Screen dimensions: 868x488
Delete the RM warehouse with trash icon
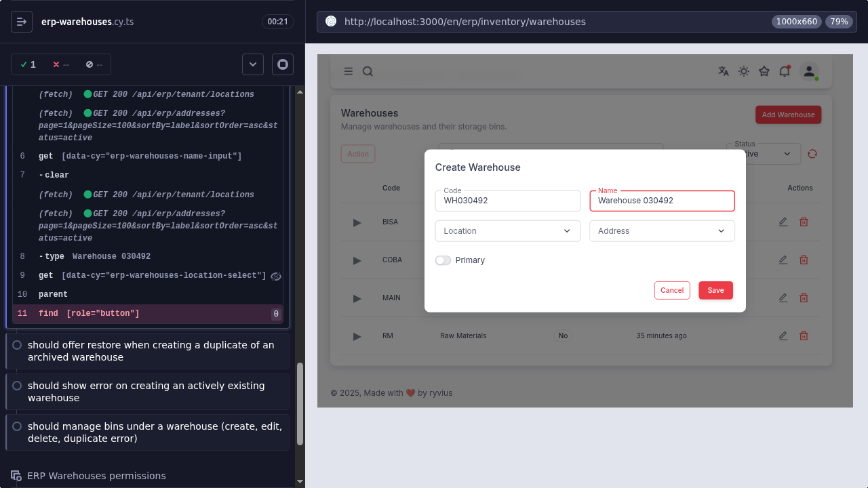click(804, 335)
